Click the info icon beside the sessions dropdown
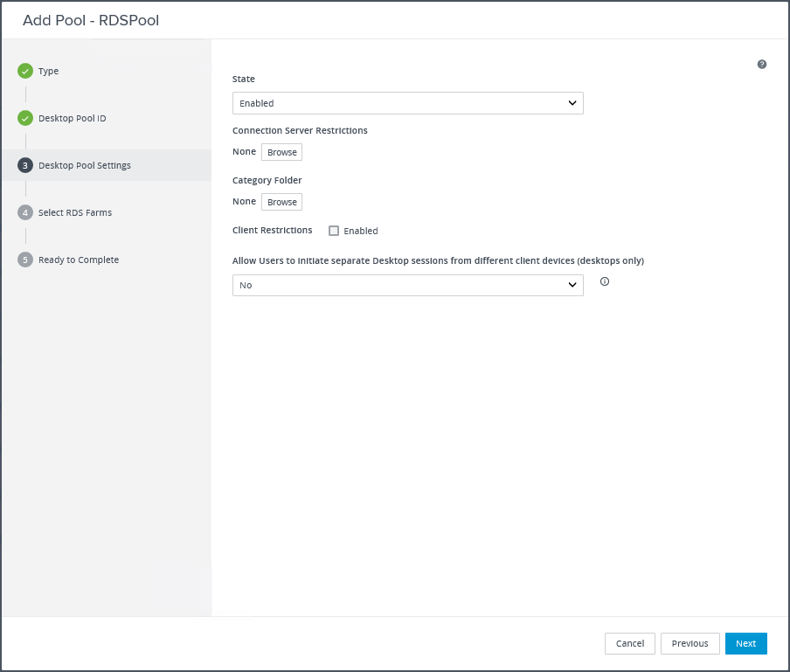This screenshot has width=790, height=672. click(x=605, y=281)
